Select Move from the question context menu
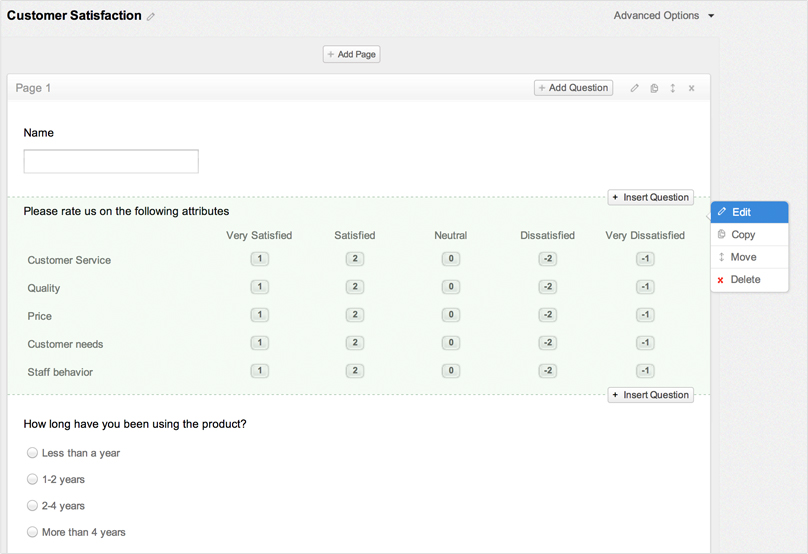 (749, 257)
